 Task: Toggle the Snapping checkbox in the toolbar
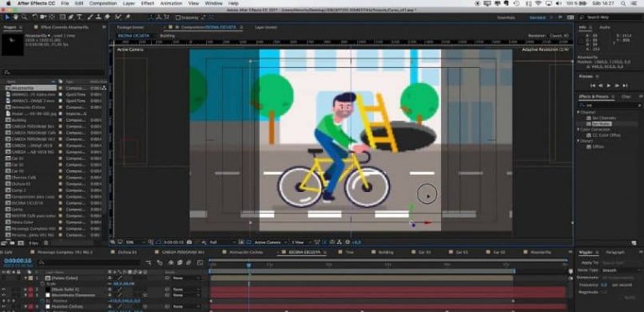pos(179,18)
